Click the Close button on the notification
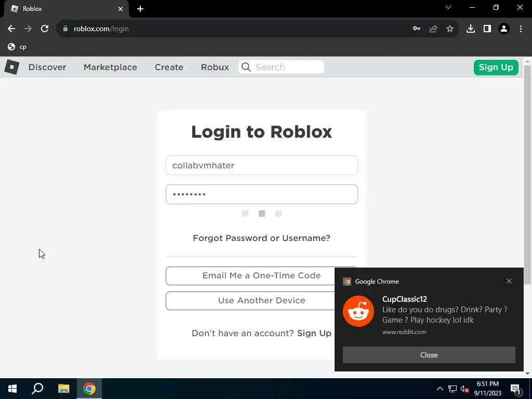 [x=429, y=355]
